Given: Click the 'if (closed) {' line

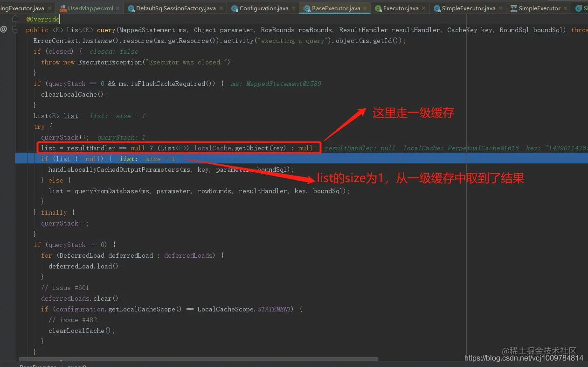Looking at the screenshot, I should [57, 51].
